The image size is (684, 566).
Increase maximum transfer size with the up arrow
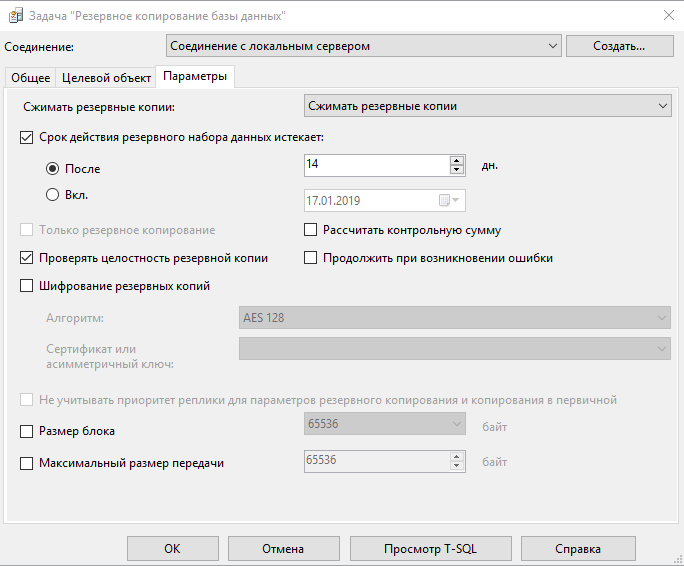click(457, 457)
